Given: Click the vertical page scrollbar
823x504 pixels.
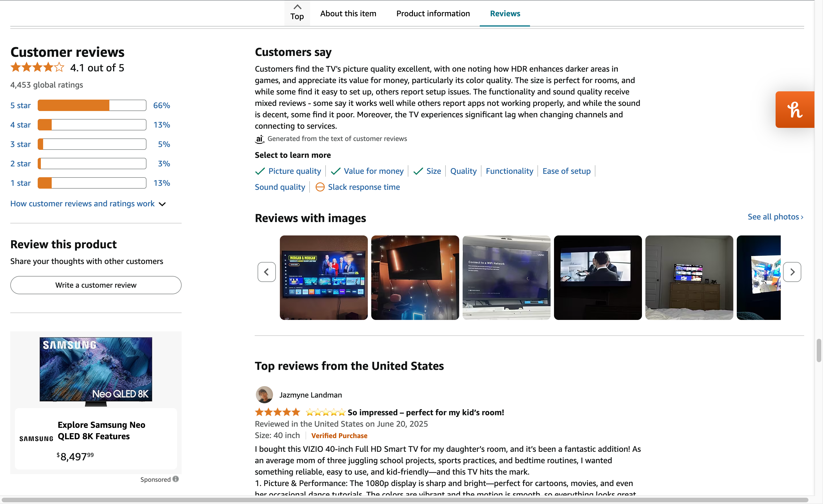Looking at the screenshot, I should [819, 350].
